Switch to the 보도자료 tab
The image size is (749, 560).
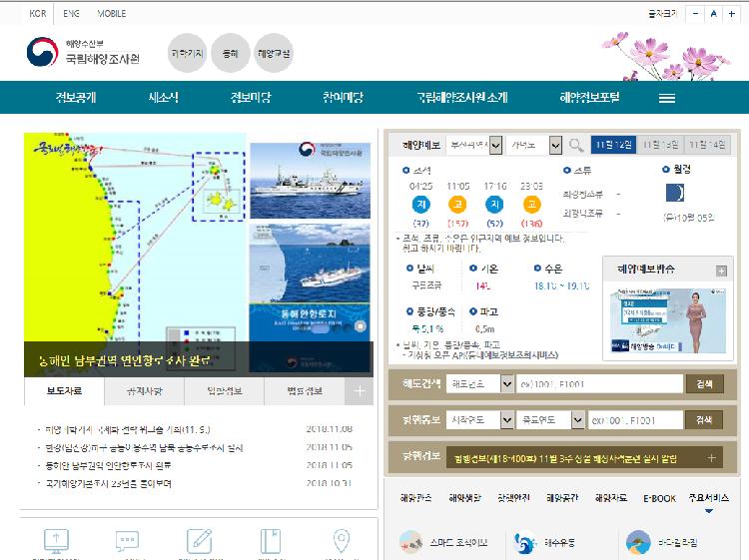point(64,391)
